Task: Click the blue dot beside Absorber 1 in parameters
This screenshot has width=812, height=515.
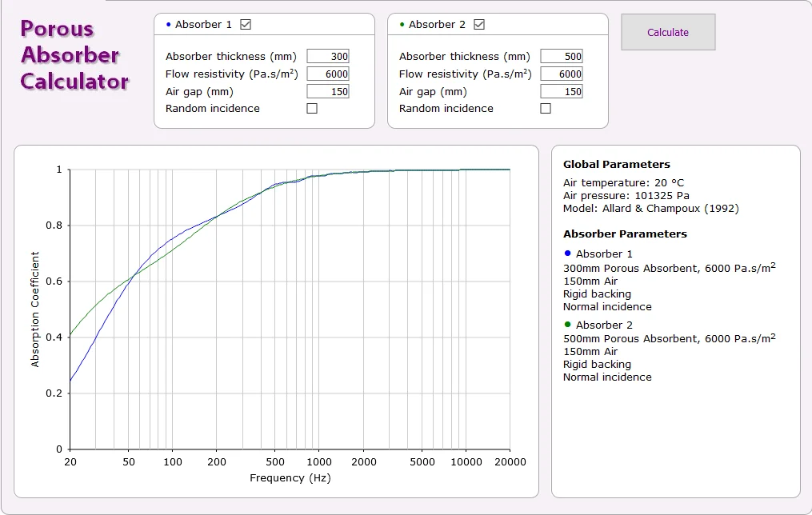Action: coord(567,254)
